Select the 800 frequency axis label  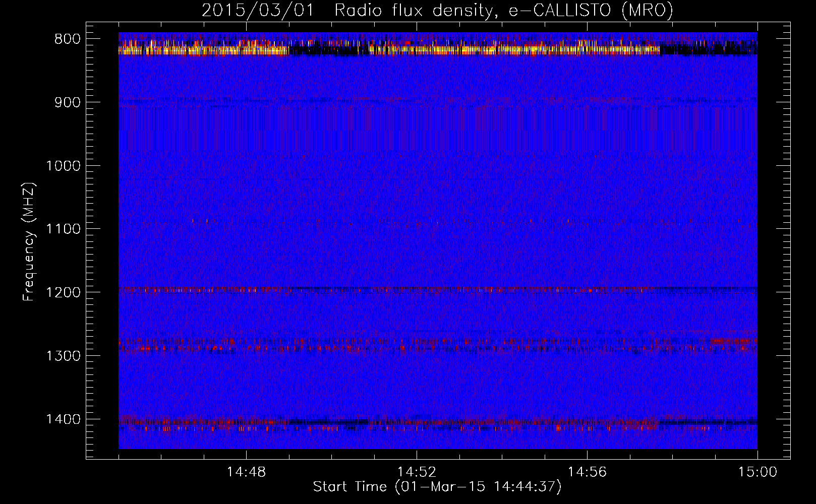point(67,39)
